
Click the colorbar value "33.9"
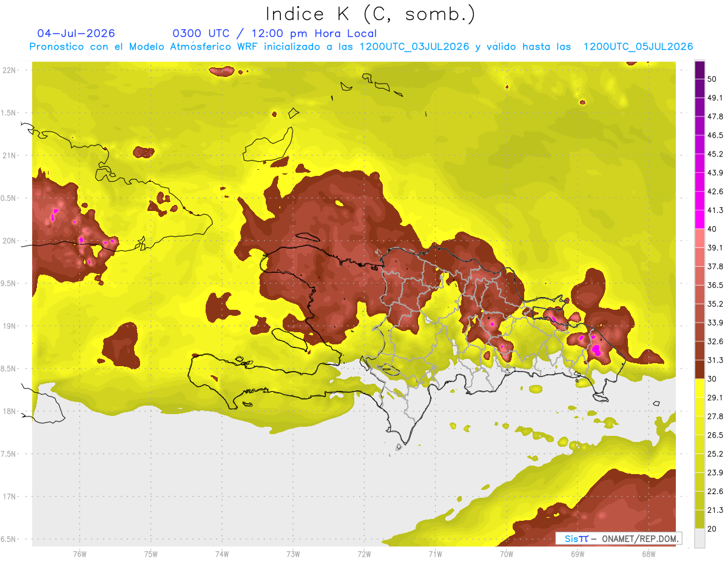pyautogui.click(x=715, y=323)
